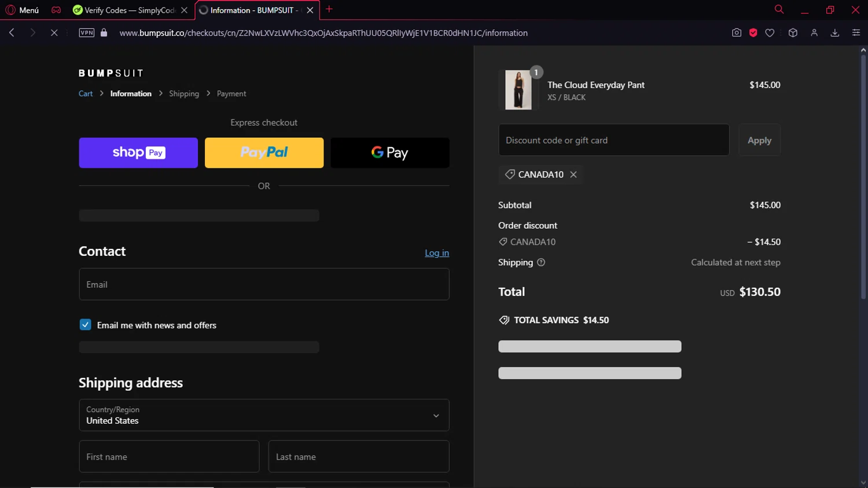The width and height of the screenshot is (868, 488).
Task: Click the page vertical scrollbar
Action: tap(863, 177)
